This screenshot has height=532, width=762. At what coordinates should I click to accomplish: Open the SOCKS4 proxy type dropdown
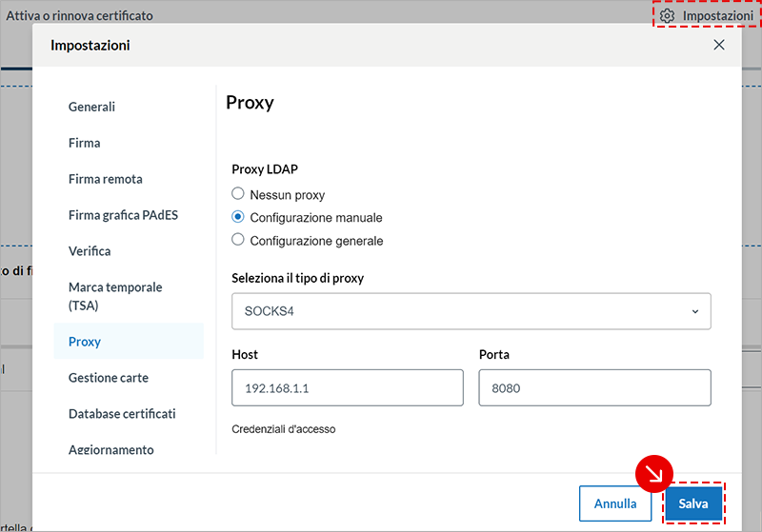pos(471,311)
